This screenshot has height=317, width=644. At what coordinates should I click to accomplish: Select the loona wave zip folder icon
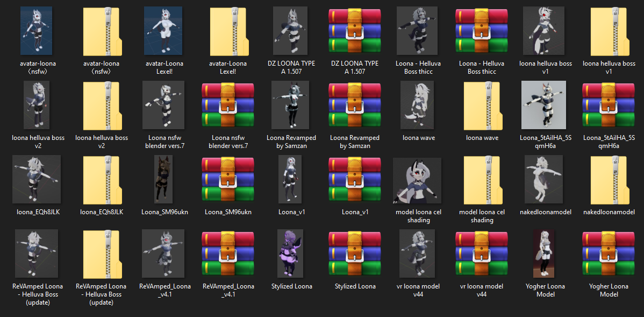point(482,105)
